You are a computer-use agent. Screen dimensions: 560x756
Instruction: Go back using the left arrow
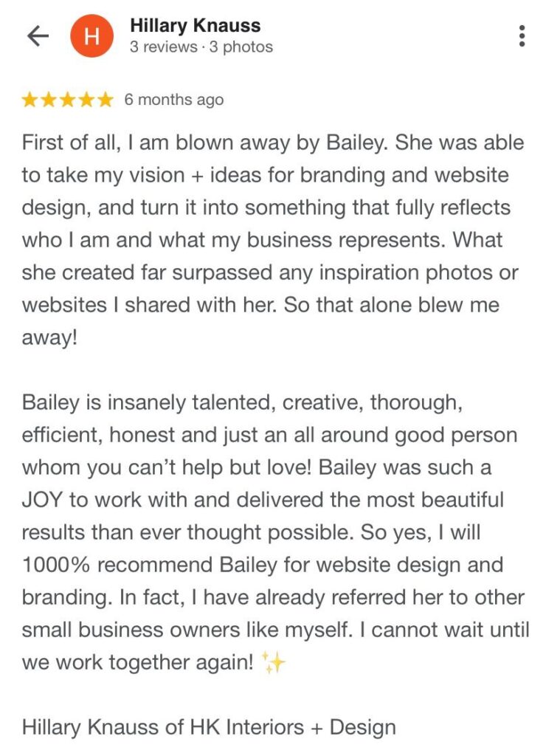click(37, 36)
